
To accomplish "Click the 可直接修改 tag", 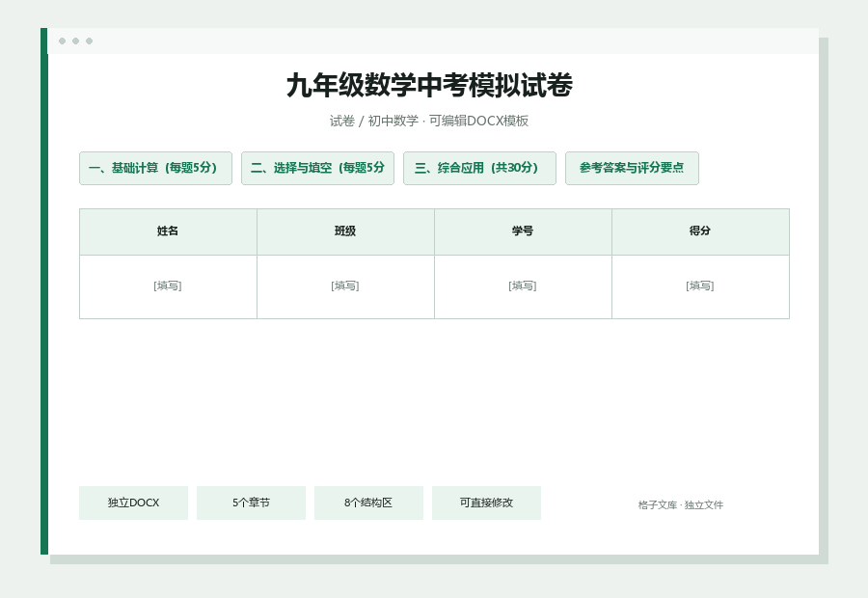I will [x=486, y=503].
